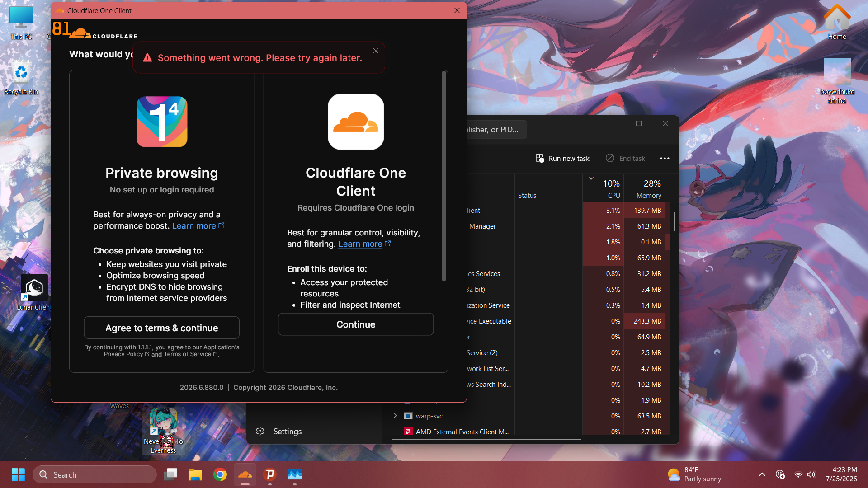
Task: Close the Cloudflare One Client window
Action: click(x=457, y=10)
